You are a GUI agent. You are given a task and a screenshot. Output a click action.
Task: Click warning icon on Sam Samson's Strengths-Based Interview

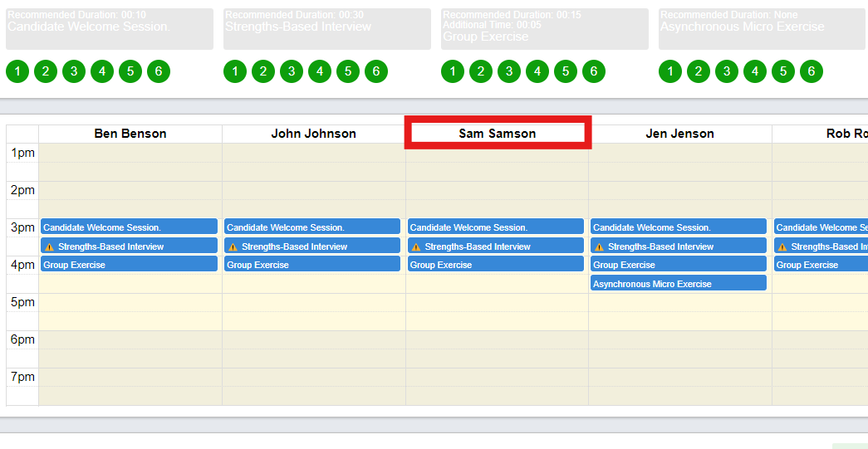tap(416, 247)
